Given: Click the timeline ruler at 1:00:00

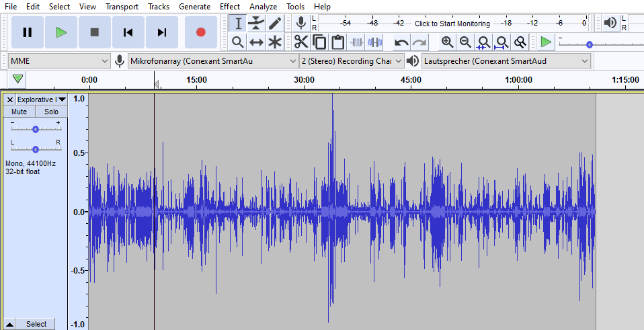Looking at the screenshot, I should (519, 79).
